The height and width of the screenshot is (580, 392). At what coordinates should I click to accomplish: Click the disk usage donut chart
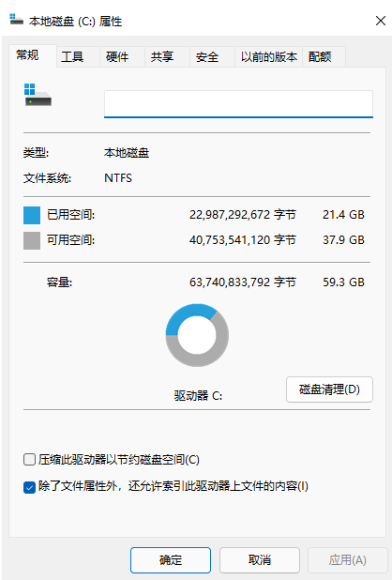click(197, 335)
